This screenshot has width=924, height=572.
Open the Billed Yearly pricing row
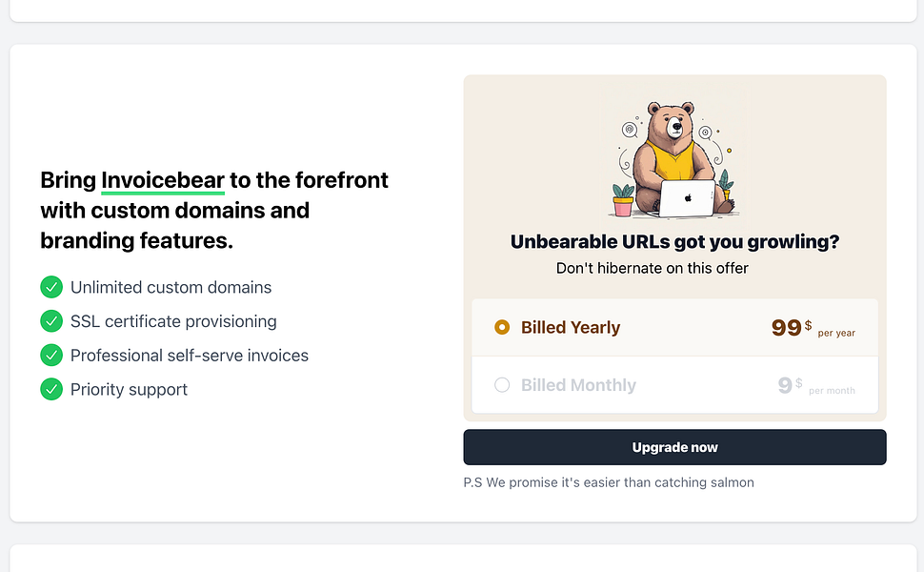coord(674,326)
